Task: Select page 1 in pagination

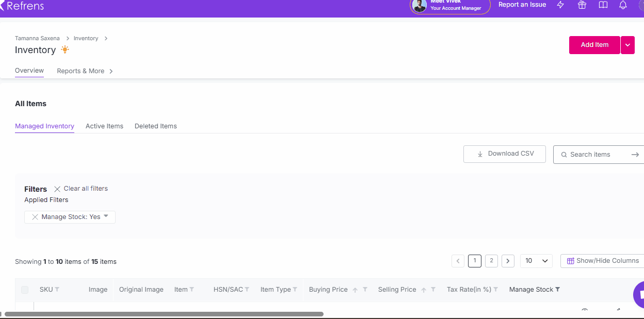Action: pyautogui.click(x=475, y=261)
